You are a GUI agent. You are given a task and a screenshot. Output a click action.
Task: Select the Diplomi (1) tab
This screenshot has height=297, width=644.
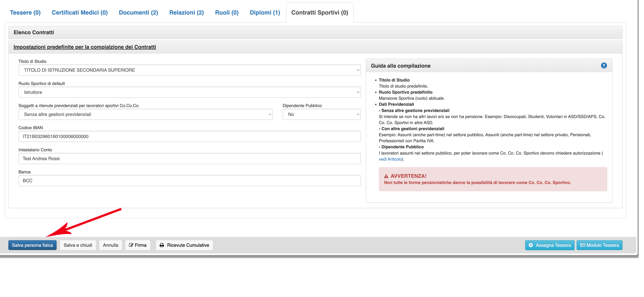[265, 12]
